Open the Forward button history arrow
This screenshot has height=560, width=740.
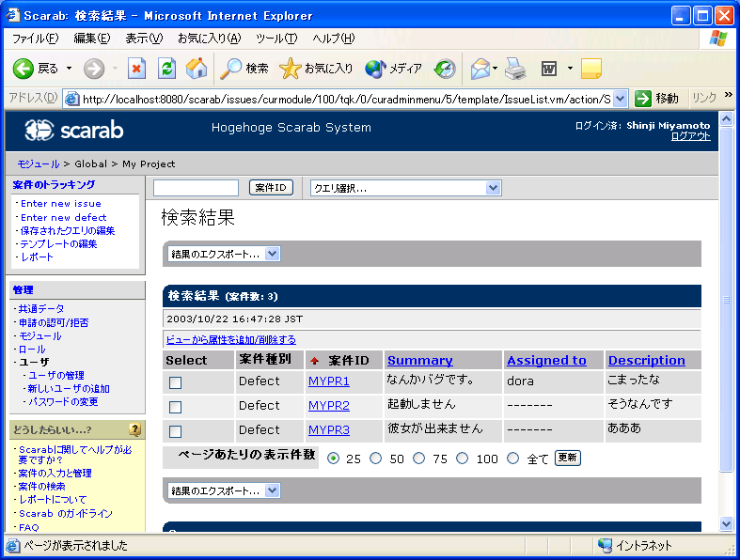click(x=115, y=69)
